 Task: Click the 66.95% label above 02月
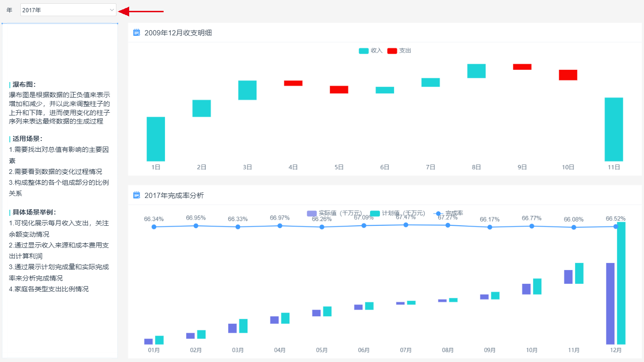coord(196,218)
